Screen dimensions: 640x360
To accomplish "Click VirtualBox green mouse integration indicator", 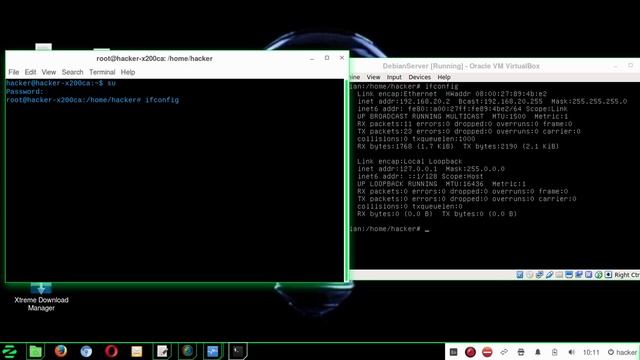I will (x=598, y=275).
